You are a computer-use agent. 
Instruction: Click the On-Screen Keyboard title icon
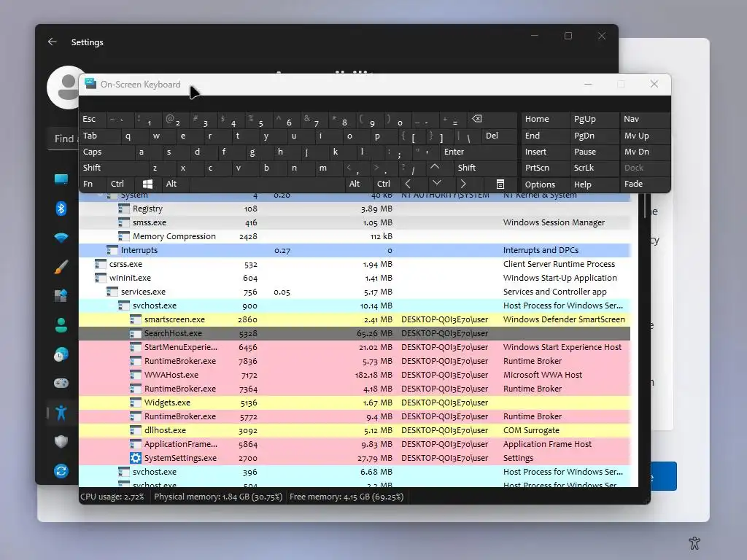(x=90, y=84)
